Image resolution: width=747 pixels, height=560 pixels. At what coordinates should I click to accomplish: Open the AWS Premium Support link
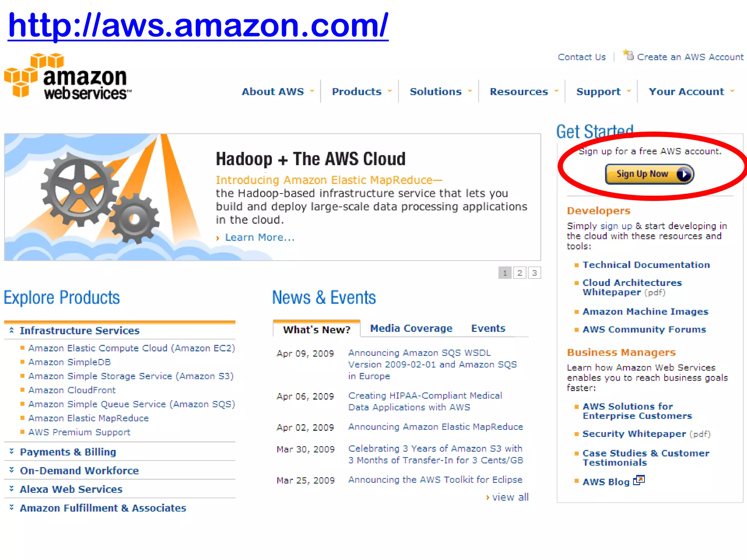point(79,432)
